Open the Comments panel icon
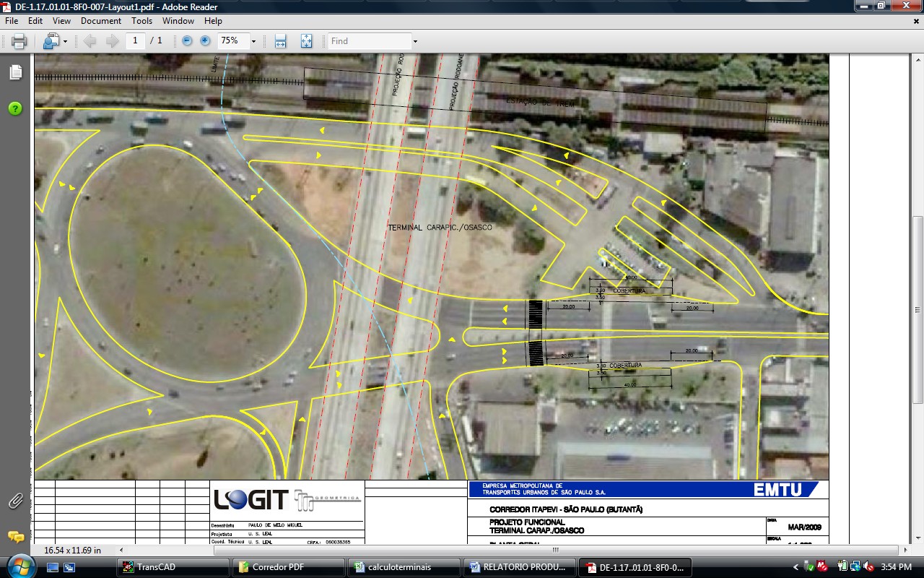Image resolution: width=924 pixels, height=578 pixels. [x=15, y=536]
